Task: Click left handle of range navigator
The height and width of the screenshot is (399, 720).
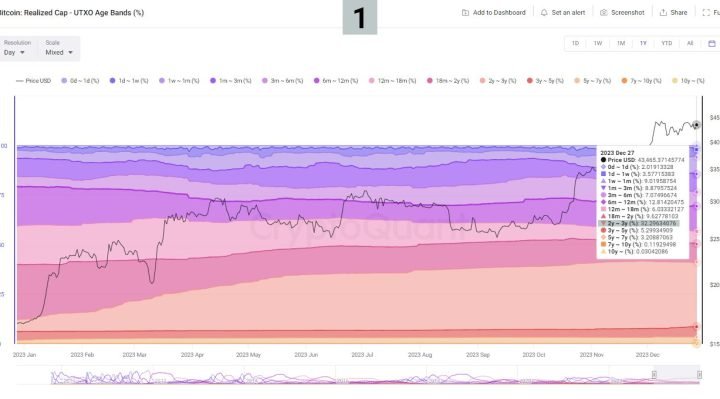Action: tap(654, 375)
